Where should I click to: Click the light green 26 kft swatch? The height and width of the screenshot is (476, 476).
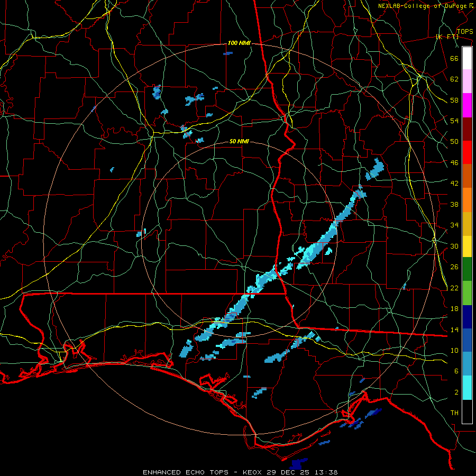pos(467,293)
